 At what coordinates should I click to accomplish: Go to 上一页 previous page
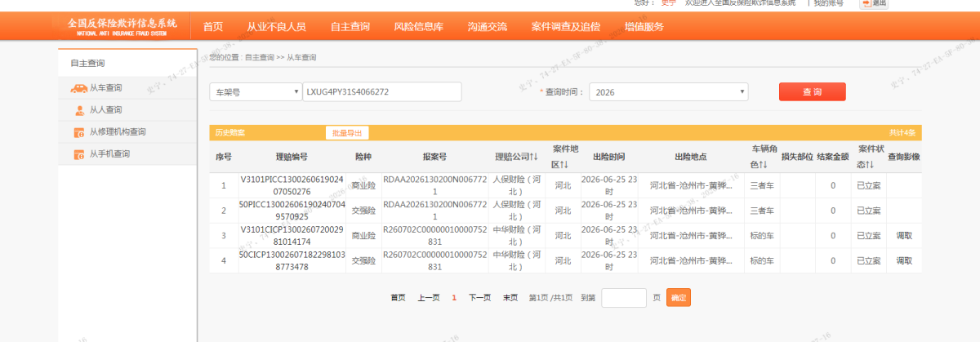coord(429,298)
